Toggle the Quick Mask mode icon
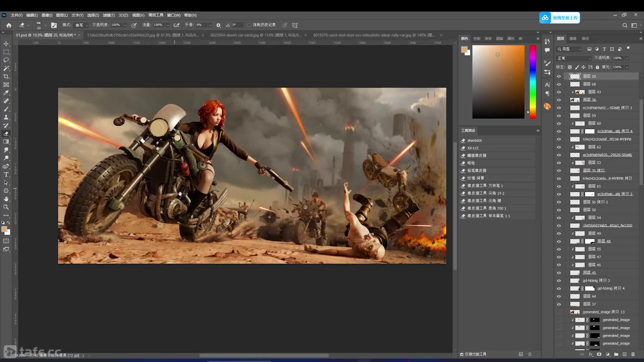This screenshot has height=362, width=644. click(x=6, y=241)
